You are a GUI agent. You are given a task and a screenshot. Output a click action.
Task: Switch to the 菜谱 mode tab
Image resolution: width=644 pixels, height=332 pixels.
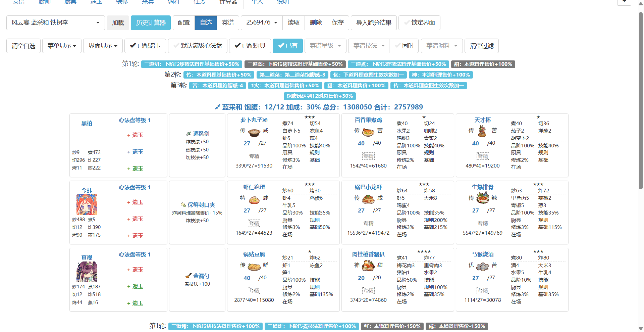[x=228, y=23]
